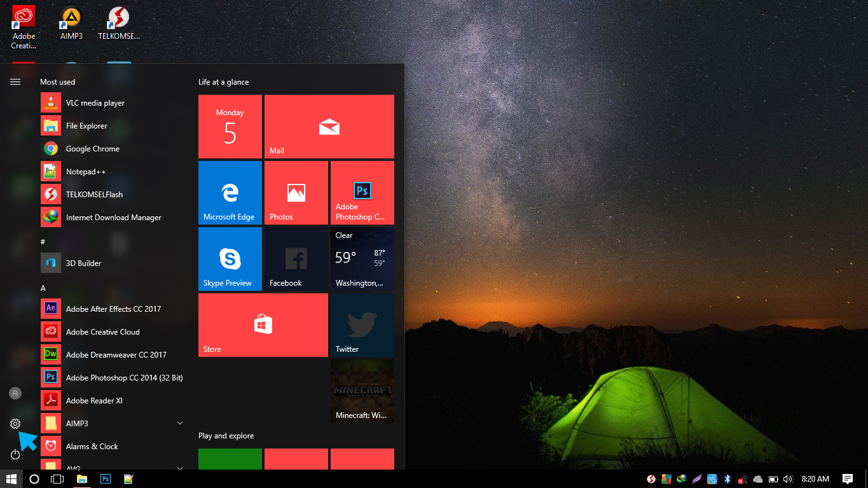Launch the Skype Preview tile

coord(230,259)
